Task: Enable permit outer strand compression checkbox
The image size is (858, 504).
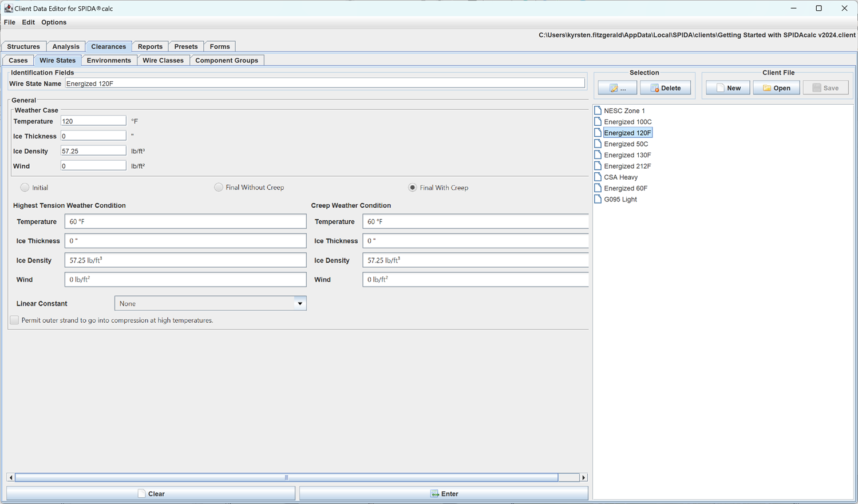Action: (14, 320)
